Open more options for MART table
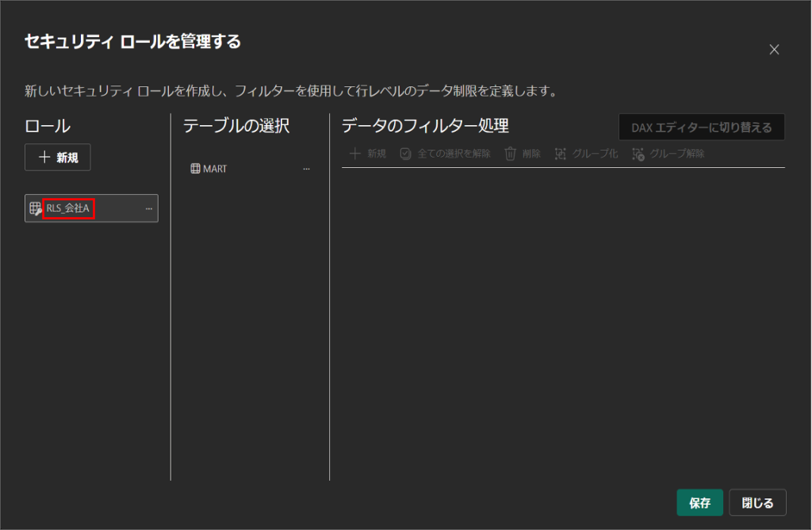The height and width of the screenshot is (530, 812). (306, 169)
